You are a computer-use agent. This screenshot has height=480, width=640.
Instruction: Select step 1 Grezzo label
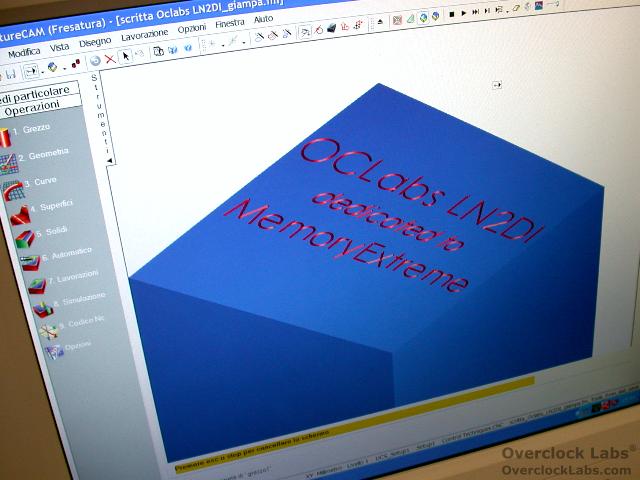pos(32,129)
